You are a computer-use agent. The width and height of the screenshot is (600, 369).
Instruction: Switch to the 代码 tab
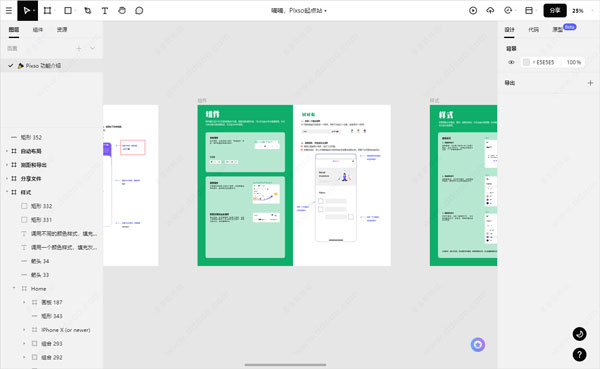[533, 29]
